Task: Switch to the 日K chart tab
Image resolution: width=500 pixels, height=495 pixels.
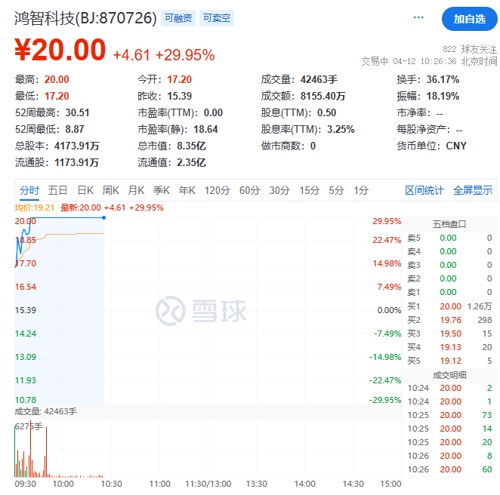Action: coord(85,190)
